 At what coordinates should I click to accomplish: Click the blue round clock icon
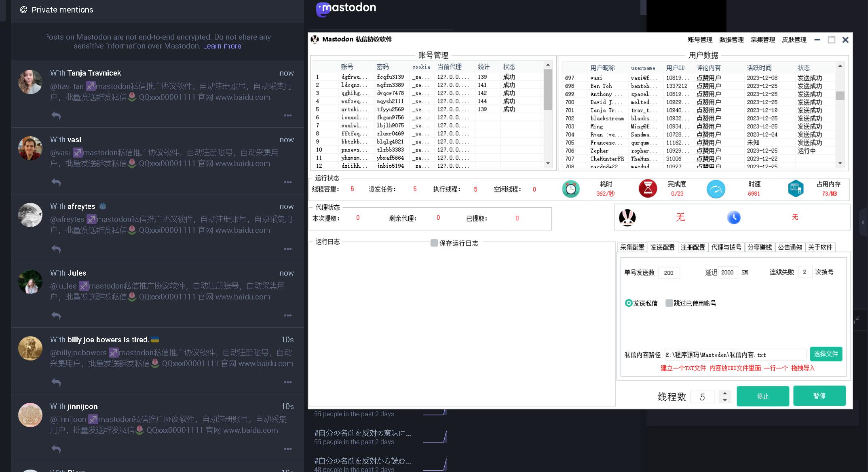click(733, 217)
